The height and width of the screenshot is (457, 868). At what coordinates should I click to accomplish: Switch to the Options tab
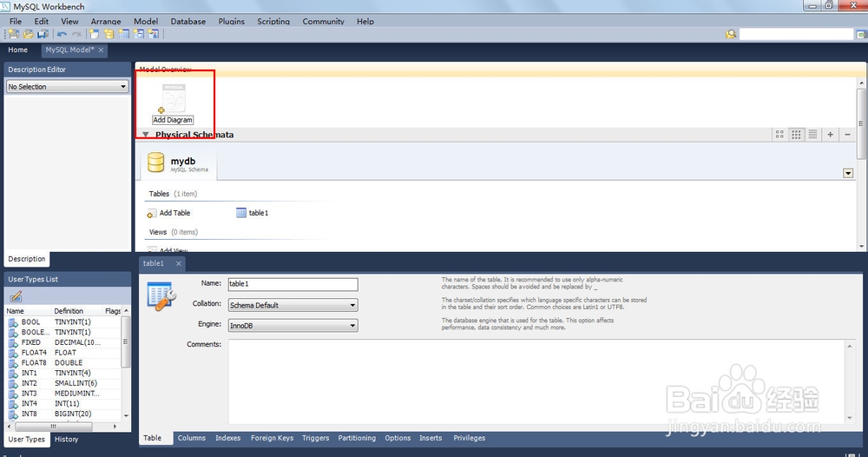click(398, 438)
